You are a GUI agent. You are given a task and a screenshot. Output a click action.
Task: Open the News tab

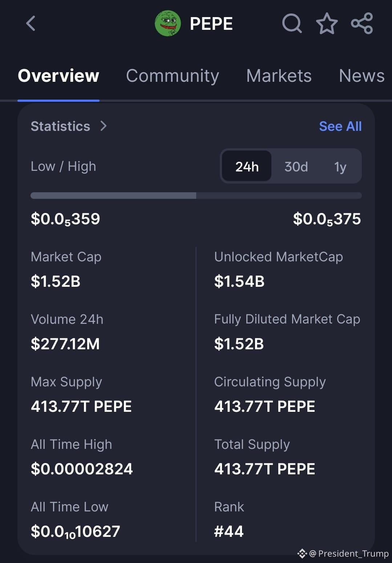click(361, 76)
